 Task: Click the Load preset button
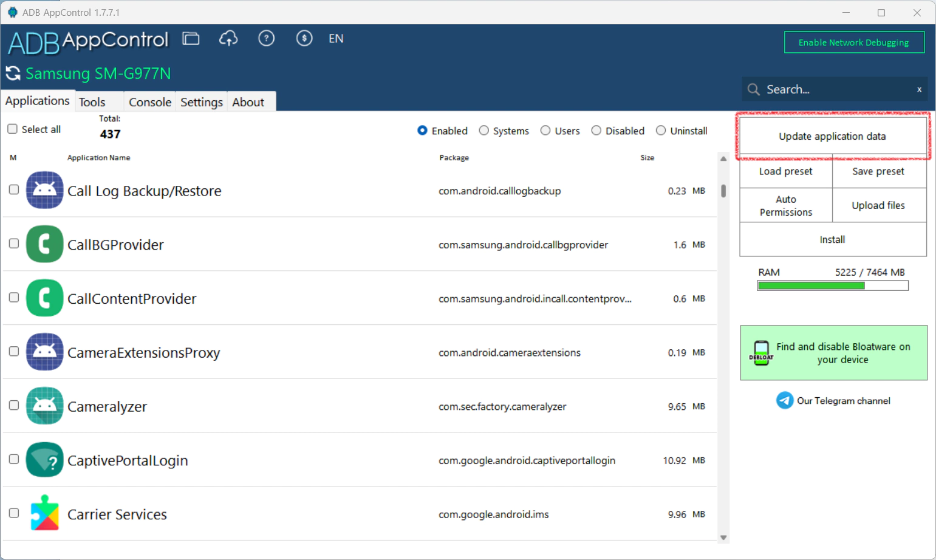[786, 171]
